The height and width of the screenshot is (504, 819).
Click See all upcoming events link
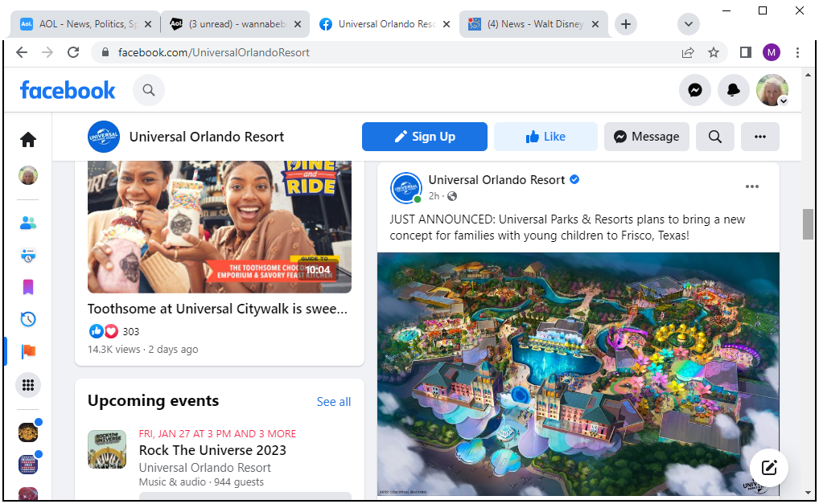[x=333, y=402]
